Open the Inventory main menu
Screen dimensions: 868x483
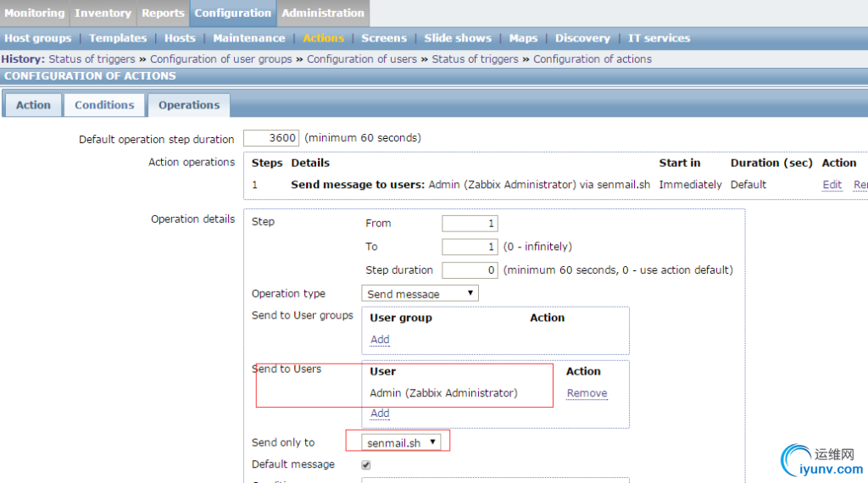coord(103,13)
